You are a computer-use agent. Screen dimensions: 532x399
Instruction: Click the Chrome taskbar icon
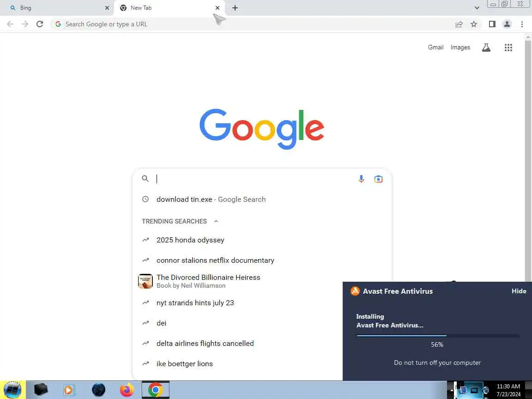155,390
